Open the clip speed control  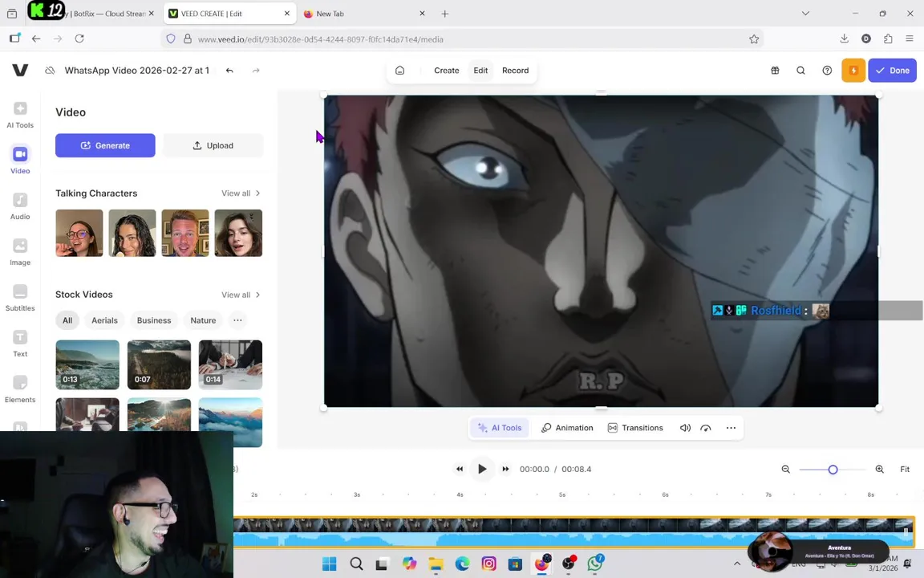point(705,428)
